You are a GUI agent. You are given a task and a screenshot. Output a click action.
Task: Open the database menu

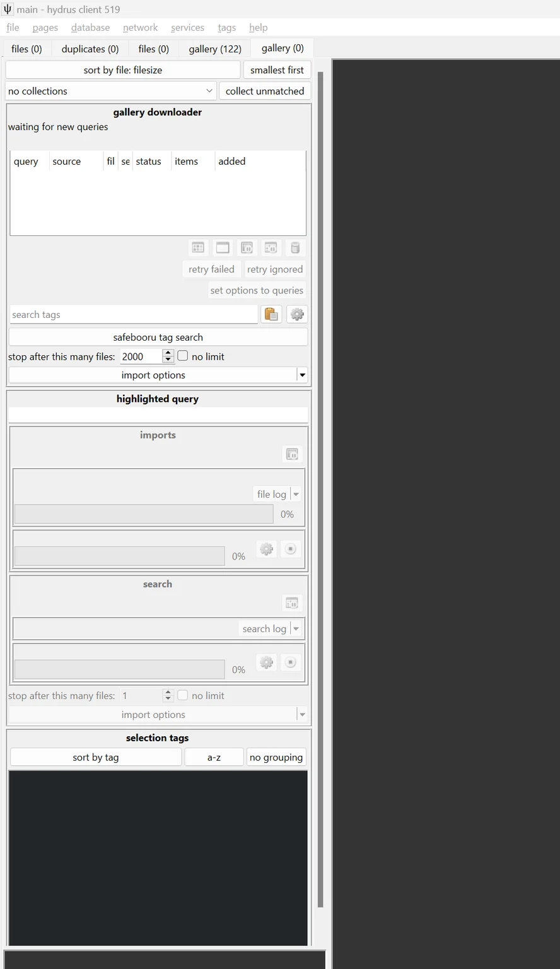point(90,28)
